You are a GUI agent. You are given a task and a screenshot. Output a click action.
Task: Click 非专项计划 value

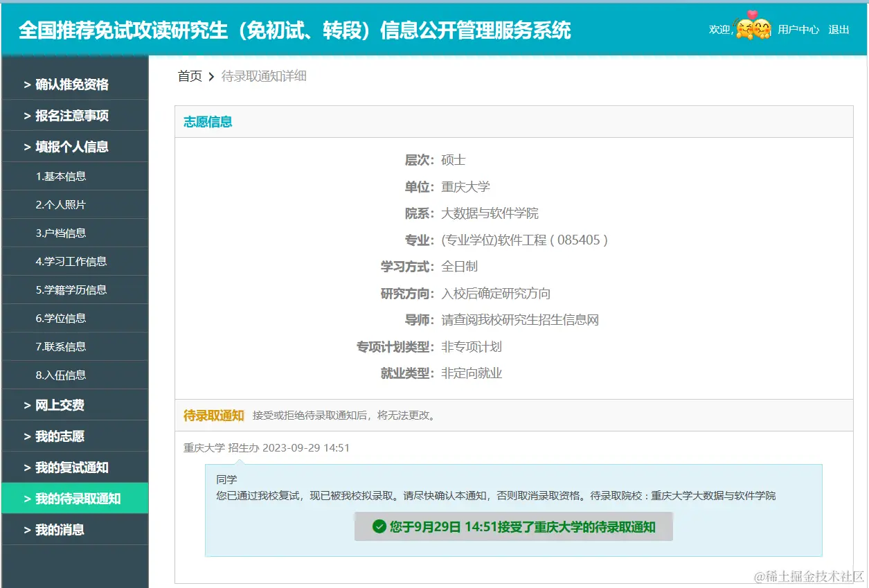tap(472, 347)
